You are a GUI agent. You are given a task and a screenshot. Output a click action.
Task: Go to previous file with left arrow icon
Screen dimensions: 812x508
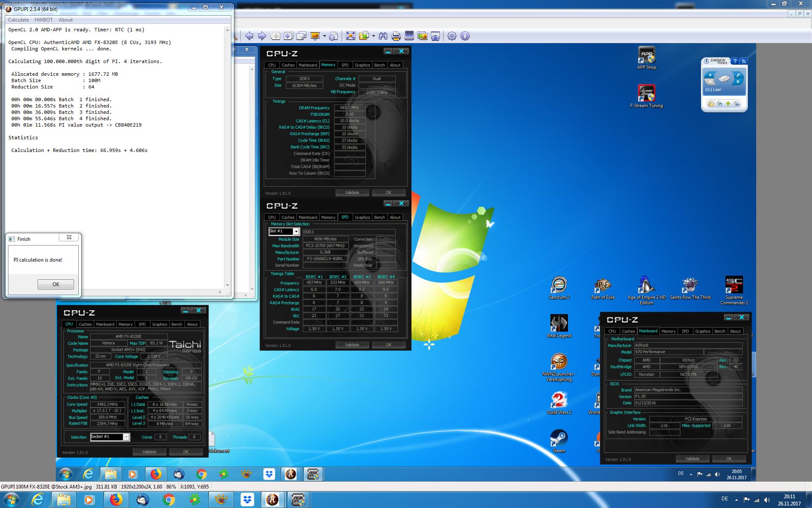coord(249,36)
